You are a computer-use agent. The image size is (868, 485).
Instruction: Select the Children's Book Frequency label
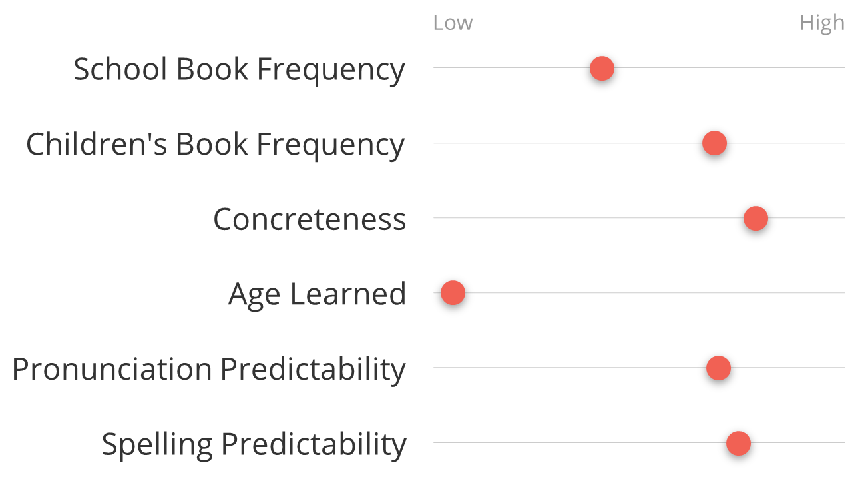[215, 145]
